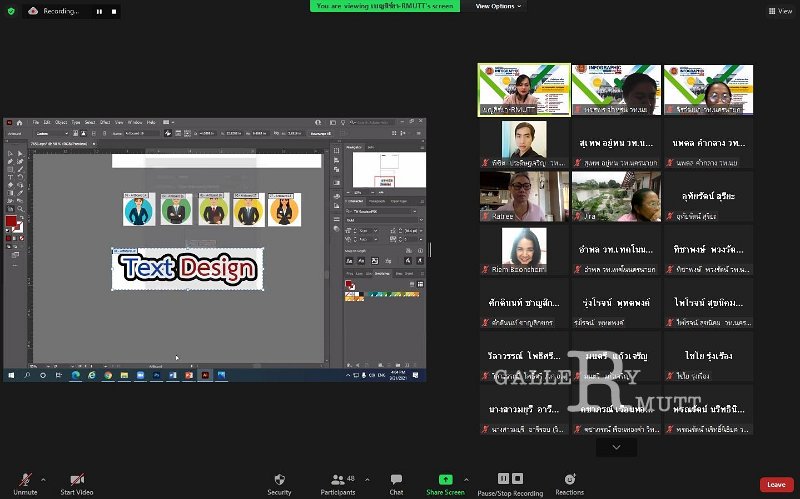Open the Zoom Chat panel
This screenshot has height=499, width=800.
(396, 484)
